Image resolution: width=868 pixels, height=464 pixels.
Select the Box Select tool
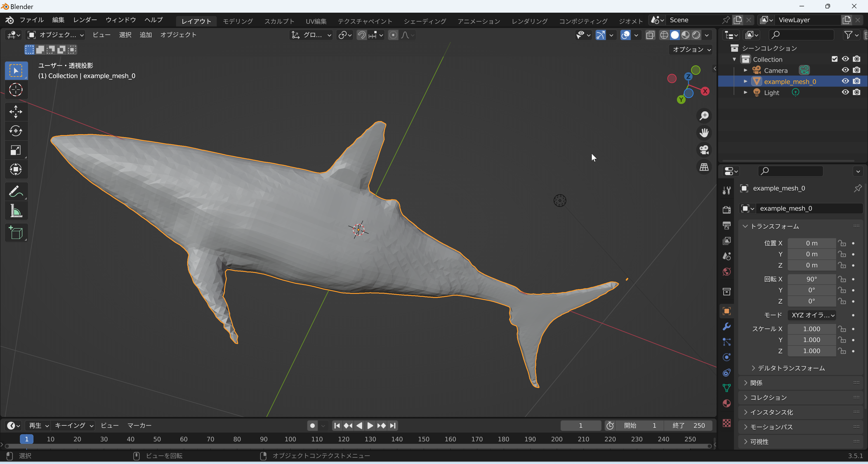point(16,71)
